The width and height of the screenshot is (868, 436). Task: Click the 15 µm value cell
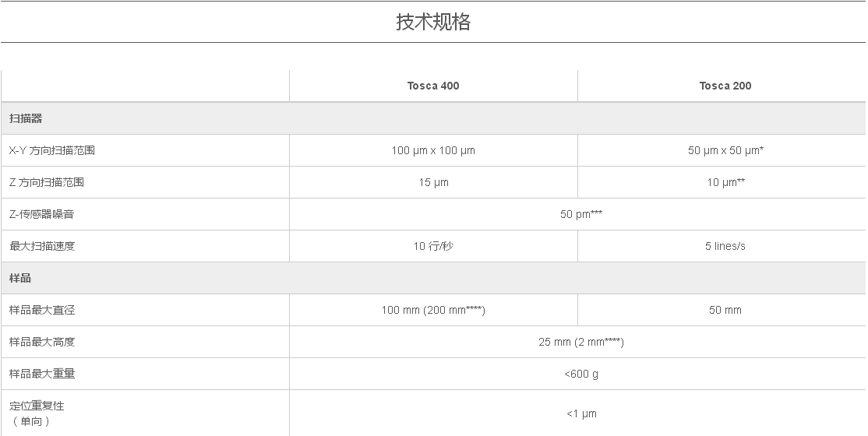point(433,182)
